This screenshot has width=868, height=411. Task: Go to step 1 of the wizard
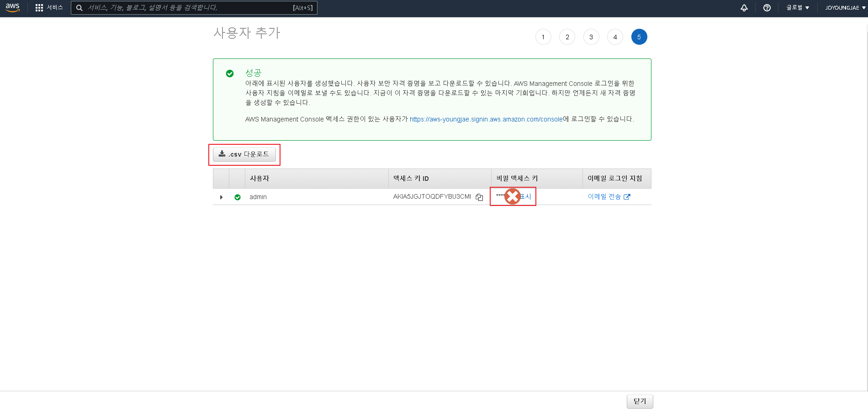click(543, 37)
